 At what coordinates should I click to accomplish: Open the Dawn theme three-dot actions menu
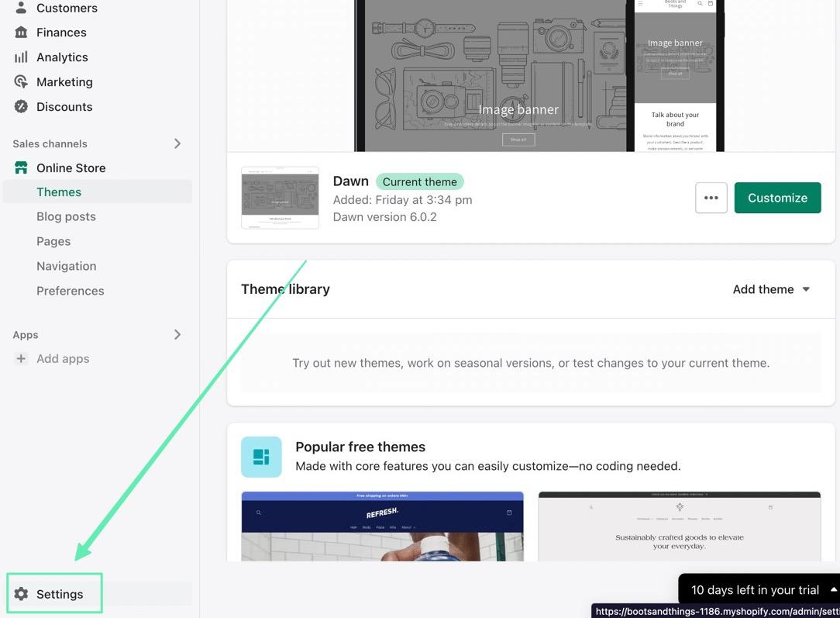(x=711, y=198)
